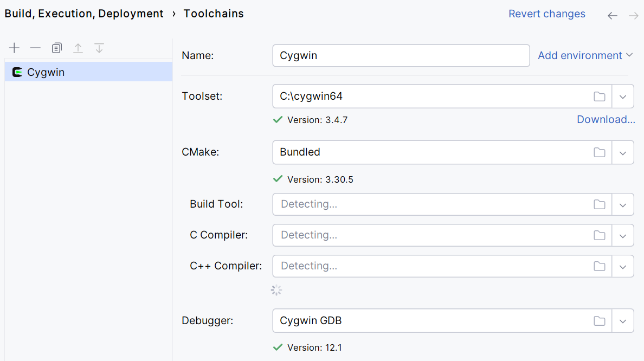The height and width of the screenshot is (361, 644).
Task: Open the CMake selection dropdown
Action: [623, 152]
